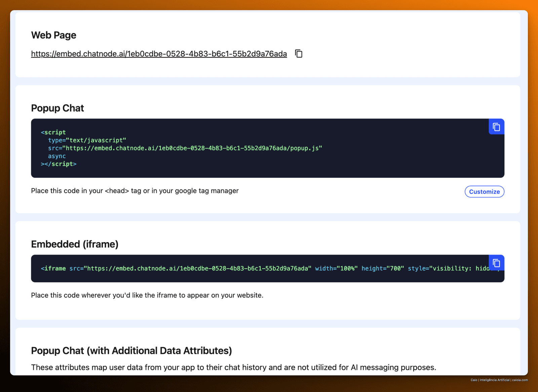Copy the Popup Chat script code
This screenshot has height=392, width=538.
coord(496,127)
